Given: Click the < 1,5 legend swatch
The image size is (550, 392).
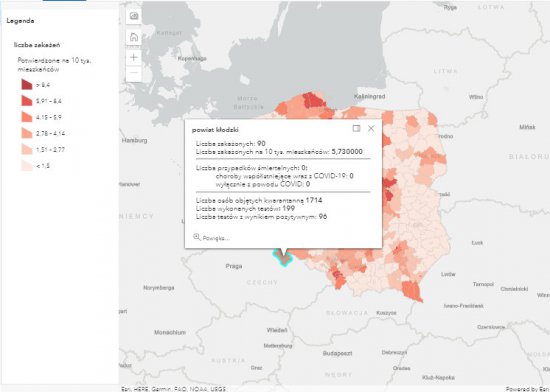Looking at the screenshot, I should click(x=27, y=165).
